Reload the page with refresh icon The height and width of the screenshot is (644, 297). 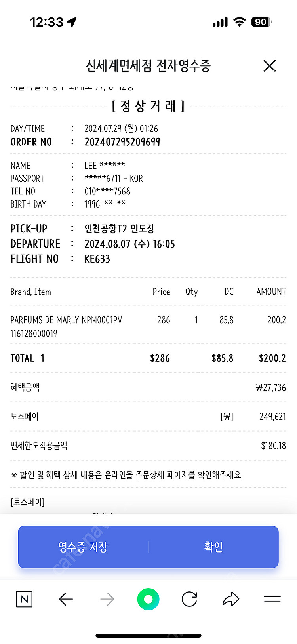189,599
